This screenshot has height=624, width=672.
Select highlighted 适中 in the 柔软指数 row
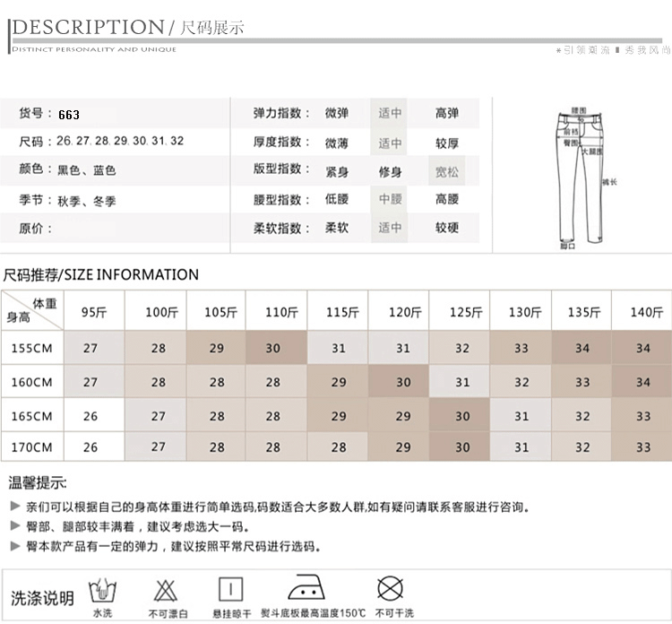tap(390, 228)
